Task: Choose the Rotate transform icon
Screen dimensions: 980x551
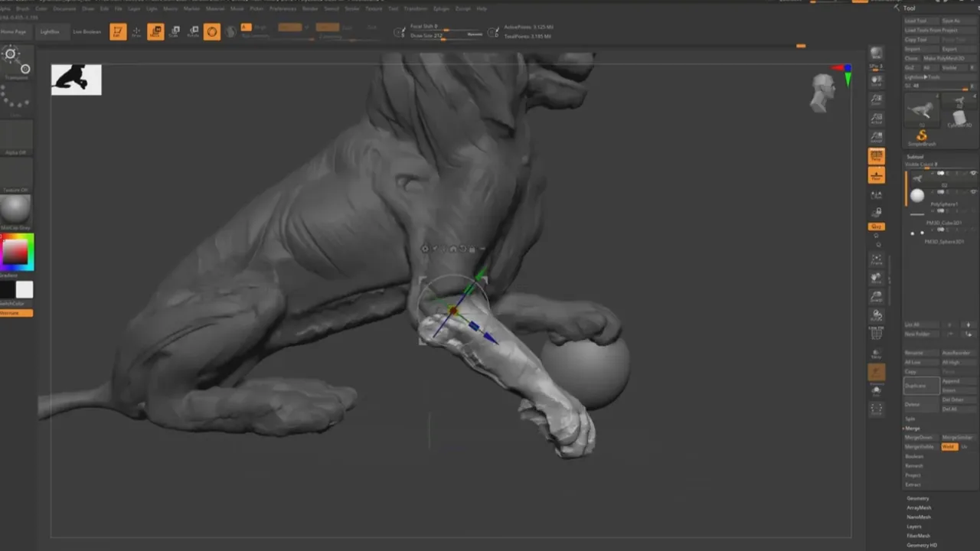Action: [x=193, y=31]
